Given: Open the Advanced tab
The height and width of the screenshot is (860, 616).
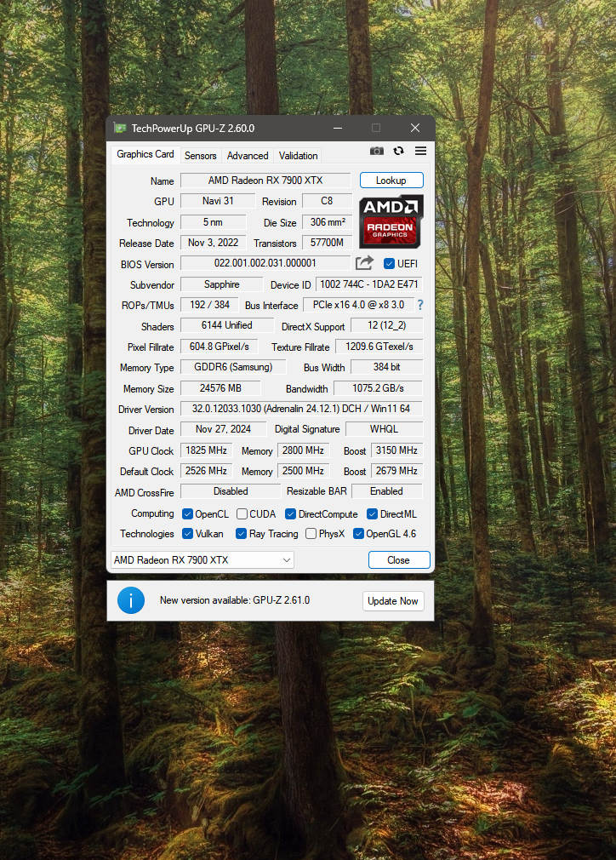Looking at the screenshot, I should pyautogui.click(x=248, y=156).
